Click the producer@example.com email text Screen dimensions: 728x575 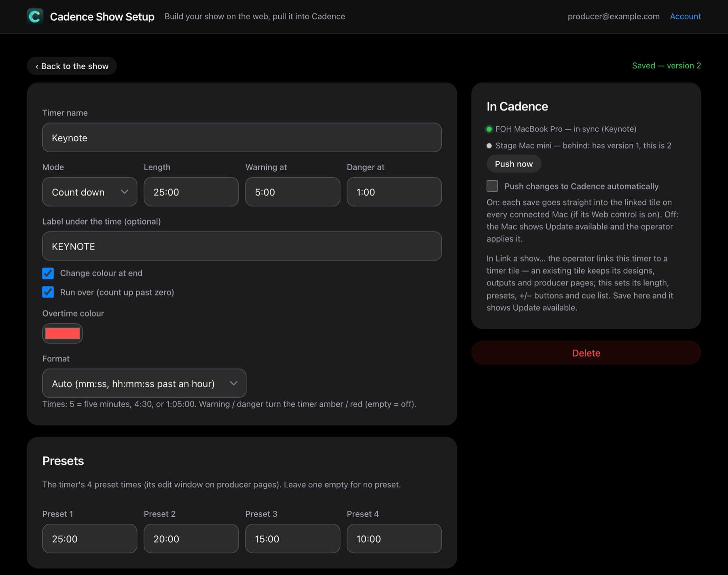[x=614, y=17]
